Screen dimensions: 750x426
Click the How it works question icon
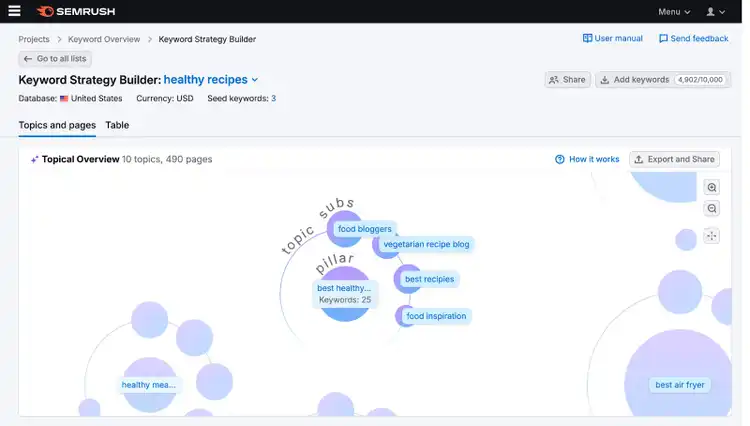pyautogui.click(x=560, y=159)
